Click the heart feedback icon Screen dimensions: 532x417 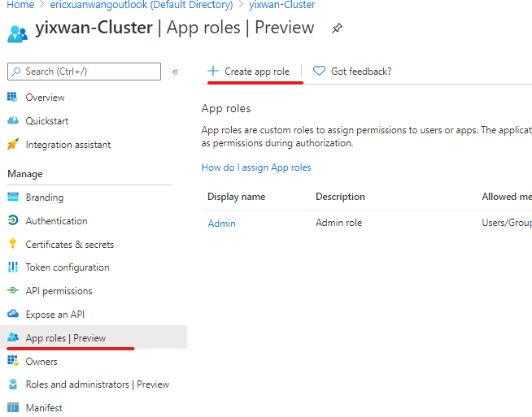pyautogui.click(x=319, y=71)
